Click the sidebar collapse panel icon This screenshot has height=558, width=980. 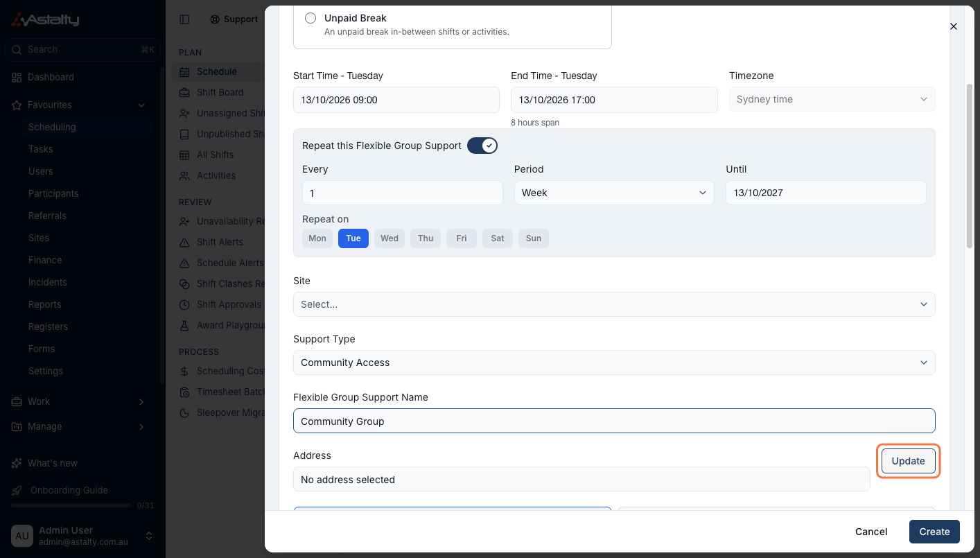point(184,19)
